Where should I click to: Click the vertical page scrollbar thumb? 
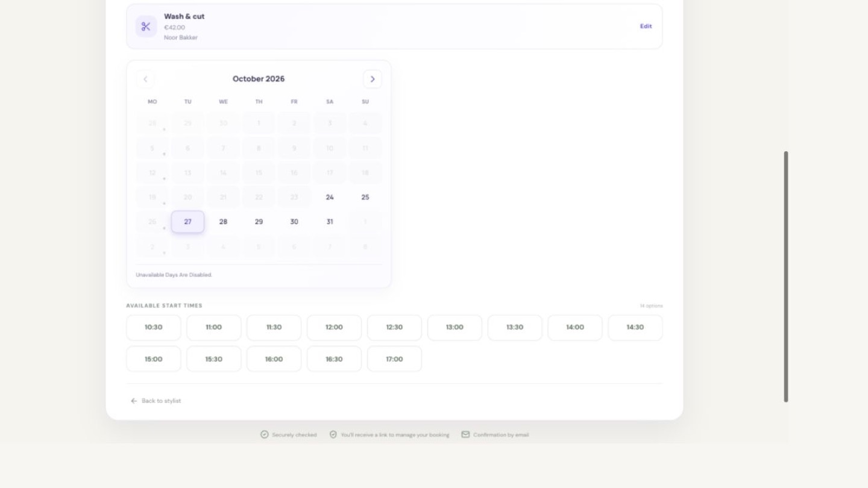pyautogui.click(x=786, y=277)
